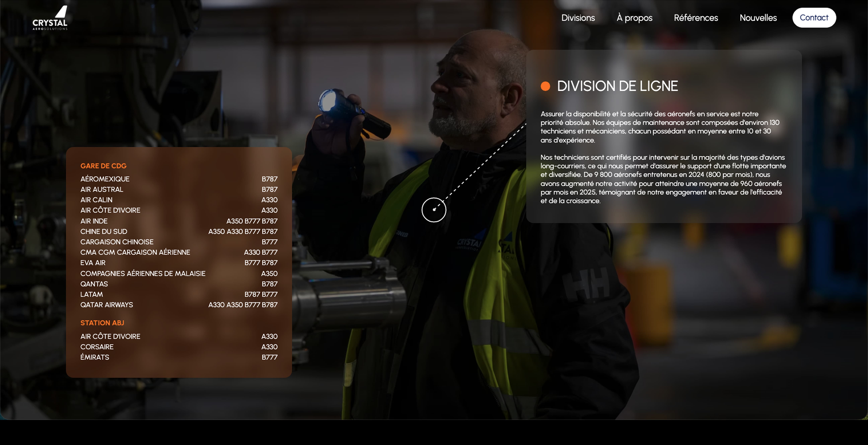The height and width of the screenshot is (445, 868).
Task: Select the QATAR AIRWAYS row
Action: click(179, 305)
